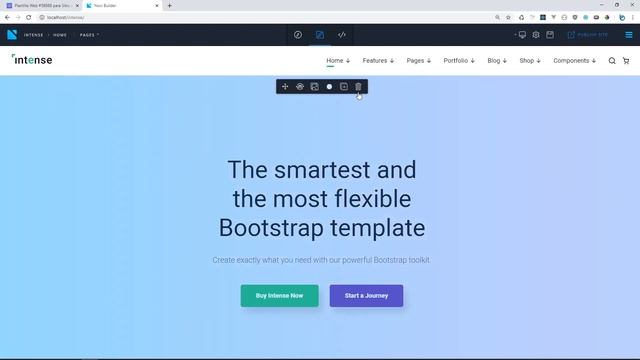
Task: Expand the Features nav dropdown
Action: coord(378,60)
